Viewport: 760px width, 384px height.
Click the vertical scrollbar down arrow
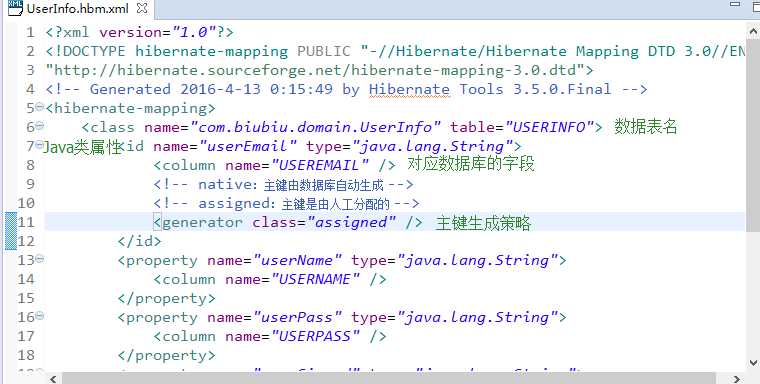[754, 362]
